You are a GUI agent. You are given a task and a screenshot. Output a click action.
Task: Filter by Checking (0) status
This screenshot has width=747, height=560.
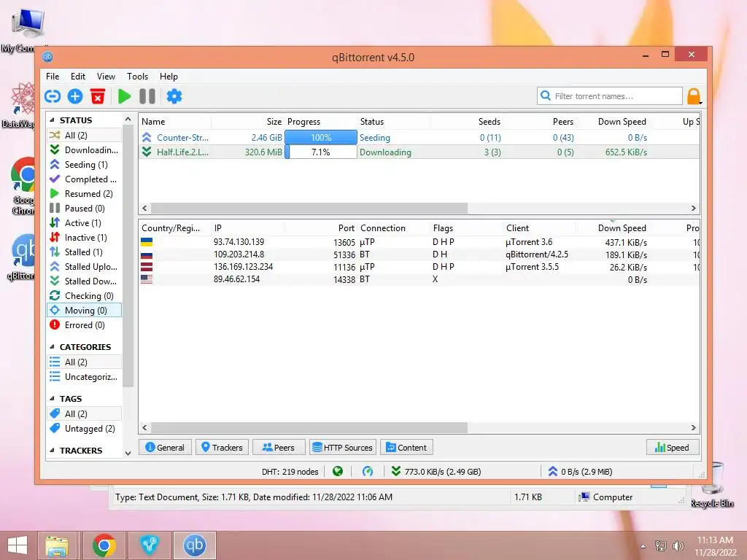[x=85, y=296]
